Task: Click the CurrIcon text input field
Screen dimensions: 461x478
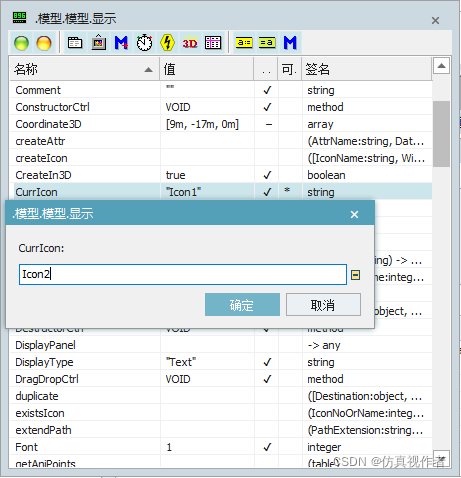Action: click(x=183, y=274)
